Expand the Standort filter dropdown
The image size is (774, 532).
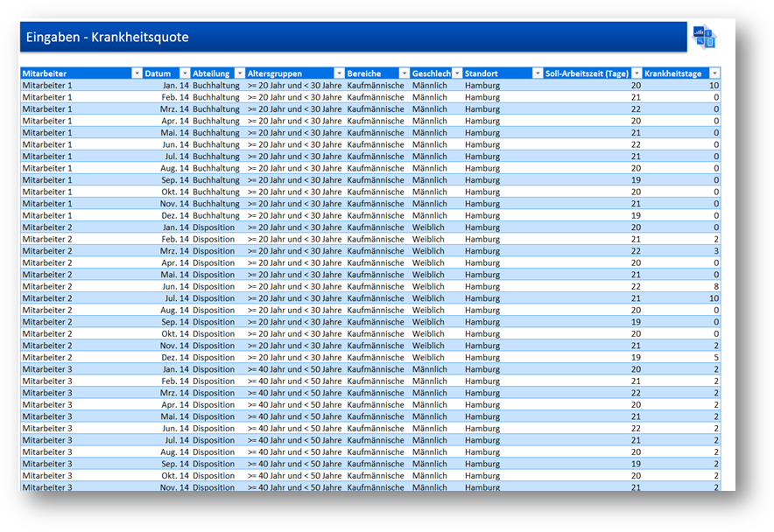[x=536, y=73]
